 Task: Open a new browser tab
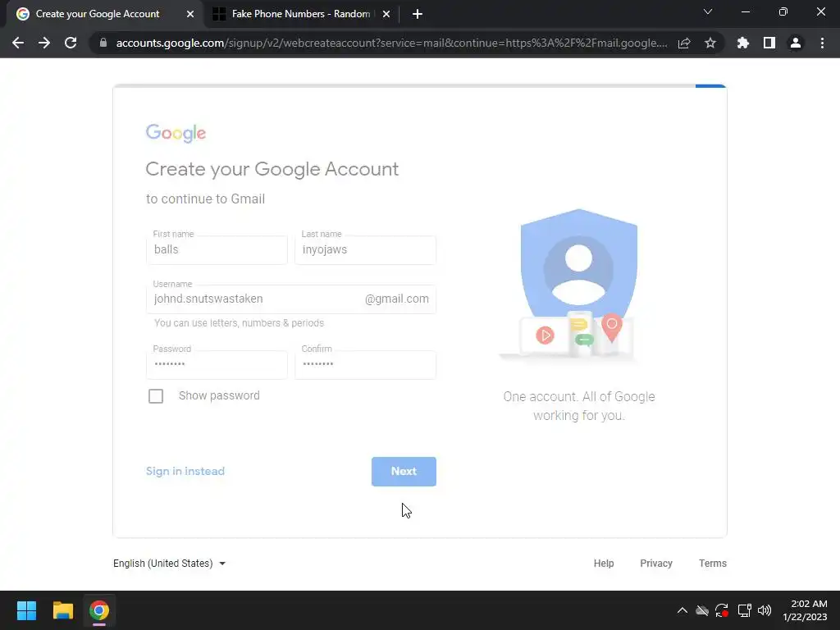tap(418, 14)
